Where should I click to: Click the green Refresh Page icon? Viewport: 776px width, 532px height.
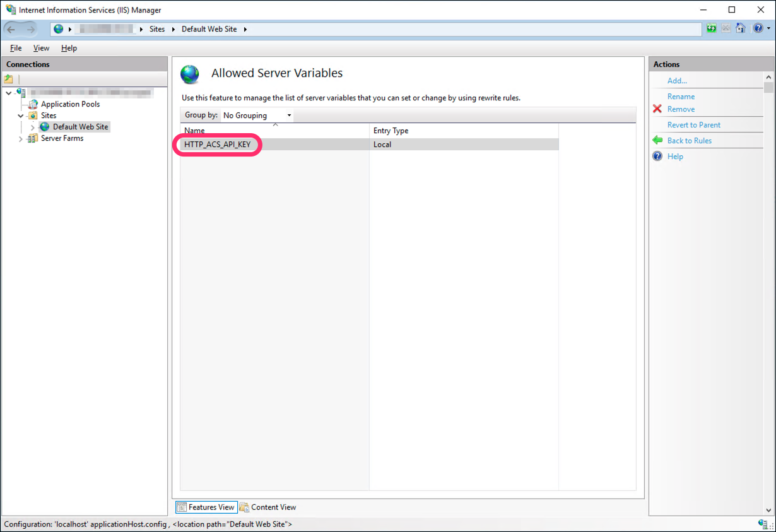712,28
